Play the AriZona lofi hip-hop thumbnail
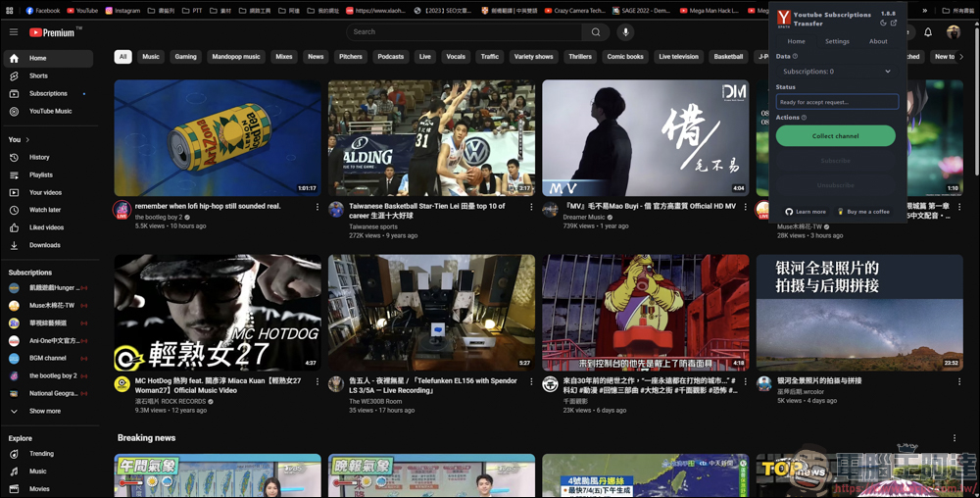This screenshot has height=498, width=980. coord(218,138)
